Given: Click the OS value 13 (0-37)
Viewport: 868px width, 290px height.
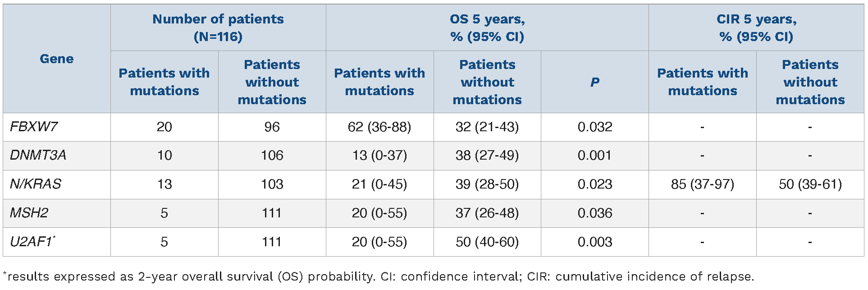Looking at the screenshot, I should 379,155.
